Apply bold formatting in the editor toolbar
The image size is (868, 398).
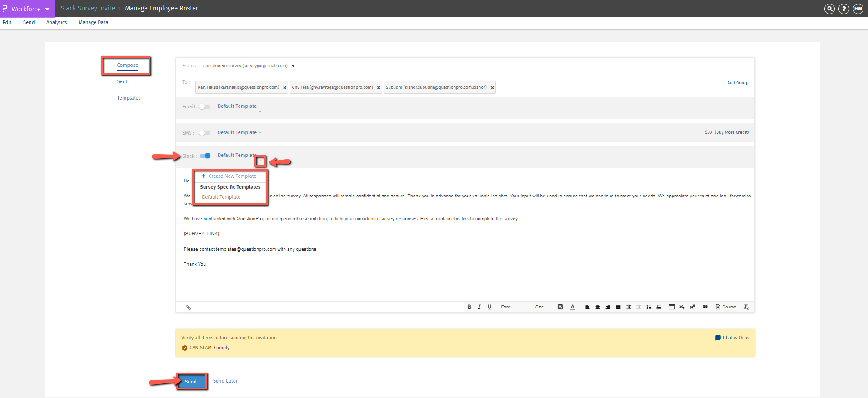click(x=469, y=307)
